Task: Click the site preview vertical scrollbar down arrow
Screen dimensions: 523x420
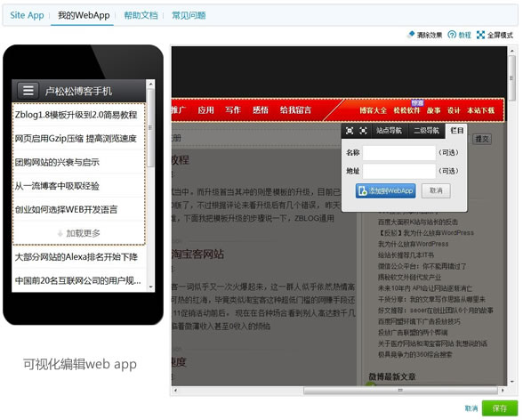Action: (512, 382)
